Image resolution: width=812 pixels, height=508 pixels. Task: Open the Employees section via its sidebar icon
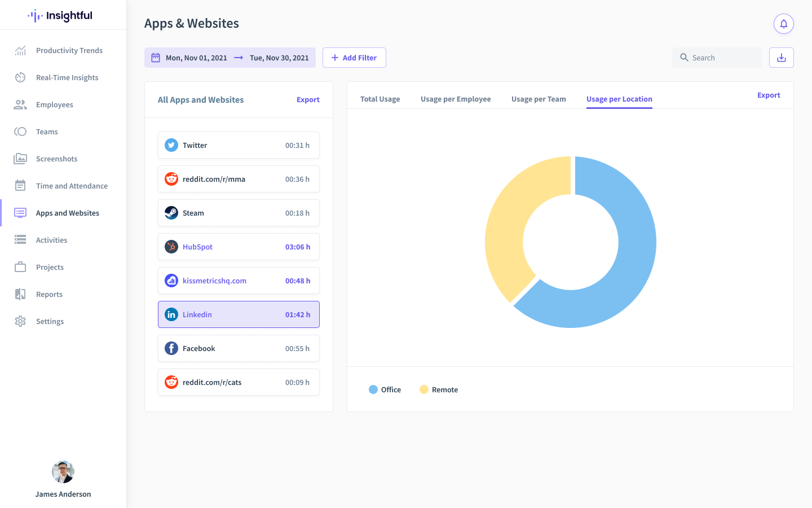click(x=20, y=104)
